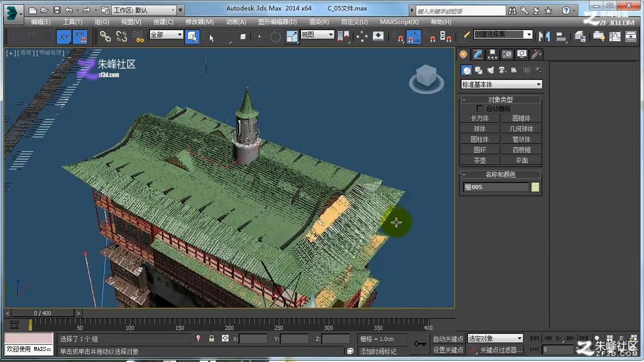The image size is (644, 362).
Task: Switch to the Hierarchy command panel tab
Action: (493, 54)
